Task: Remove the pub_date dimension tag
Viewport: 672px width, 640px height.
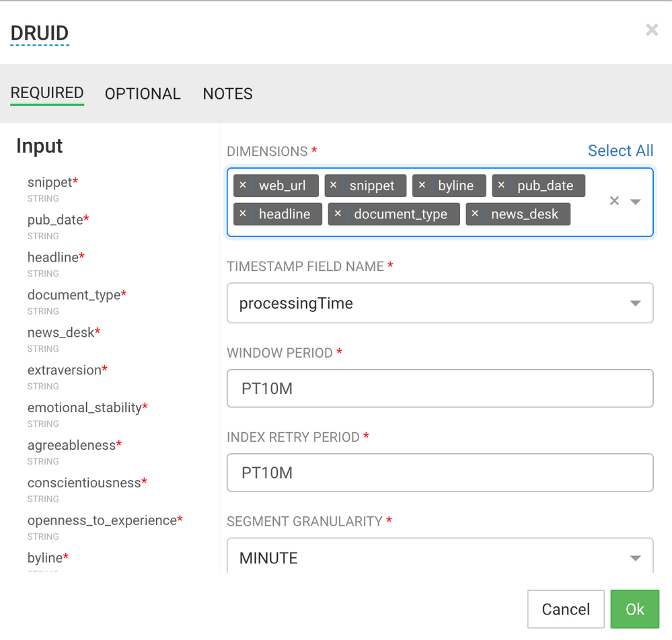Action: (501, 186)
